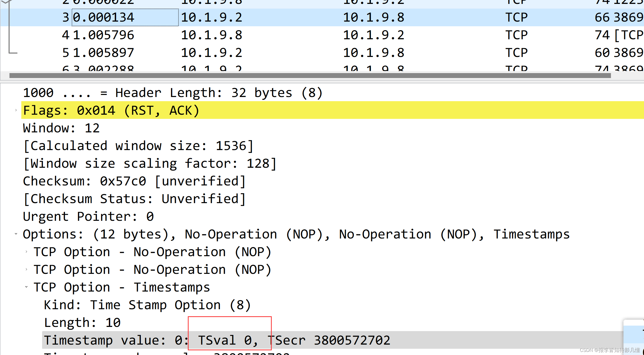Click destination 10.1.9.8 in packet 3
Image resolution: width=644 pixels, height=355 pixels.
[x=374, y=17]
